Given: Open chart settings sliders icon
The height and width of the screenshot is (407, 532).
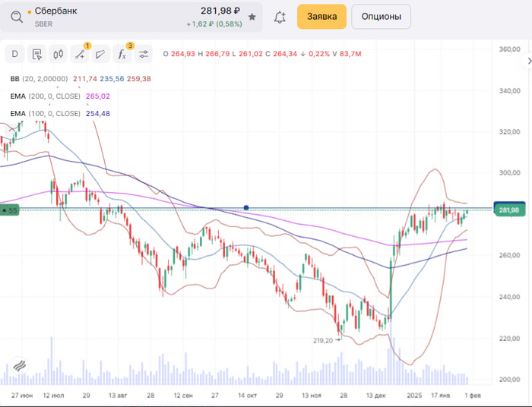Looking at the screenshot, I should [144, 54].
